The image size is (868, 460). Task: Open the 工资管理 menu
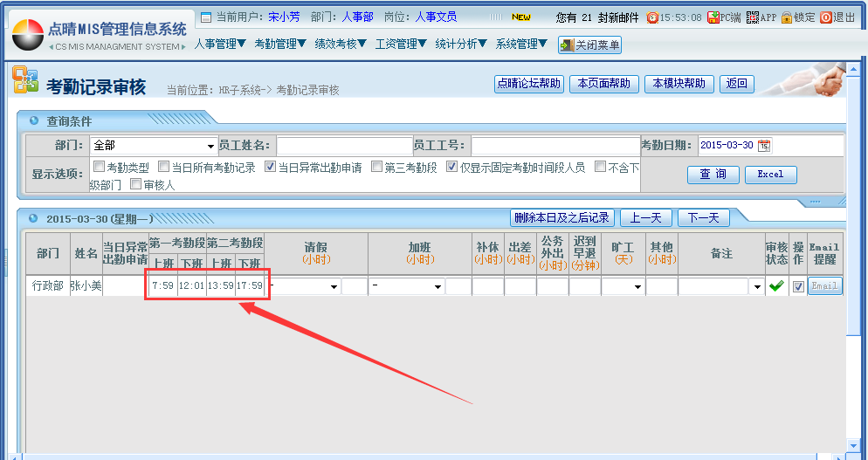401,44
